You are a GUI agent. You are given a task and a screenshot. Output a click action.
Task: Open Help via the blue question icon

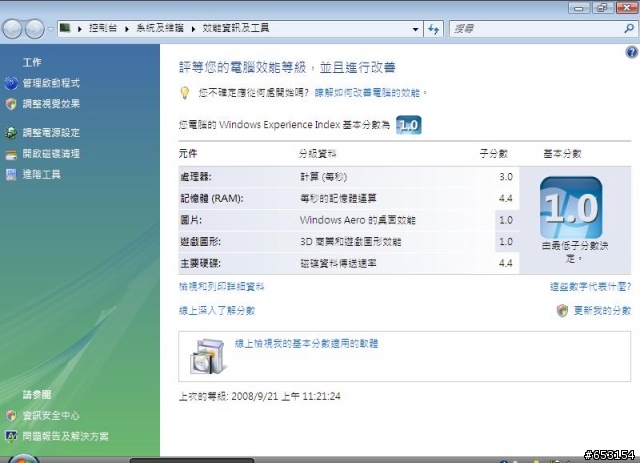[632, 52]
